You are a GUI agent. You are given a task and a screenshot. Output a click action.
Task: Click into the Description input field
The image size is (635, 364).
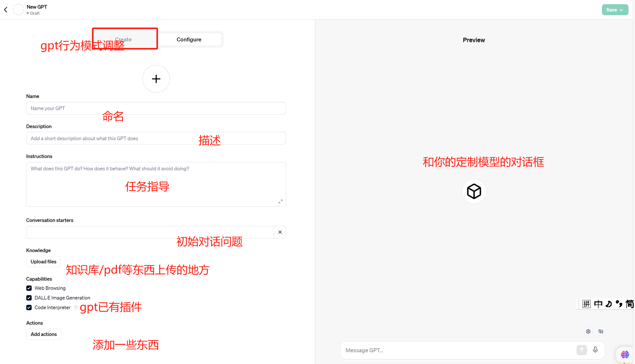(x=156, y=138)
